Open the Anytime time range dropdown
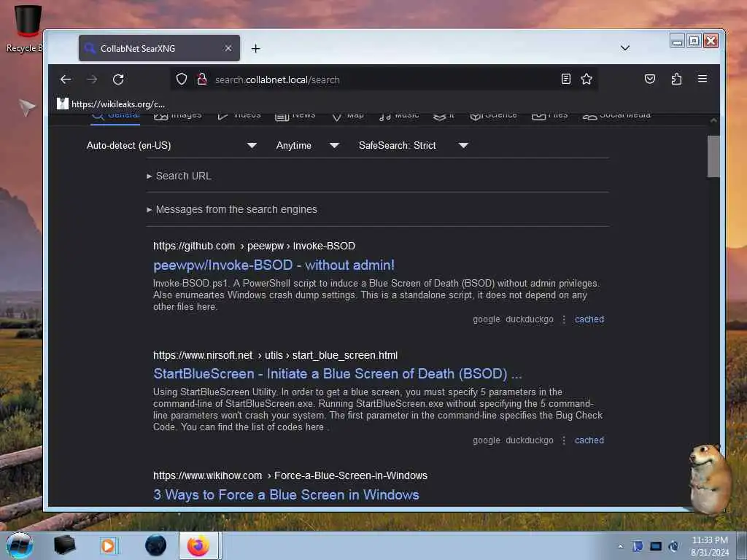This screenshot has height=560, width=747. point(308,145)
